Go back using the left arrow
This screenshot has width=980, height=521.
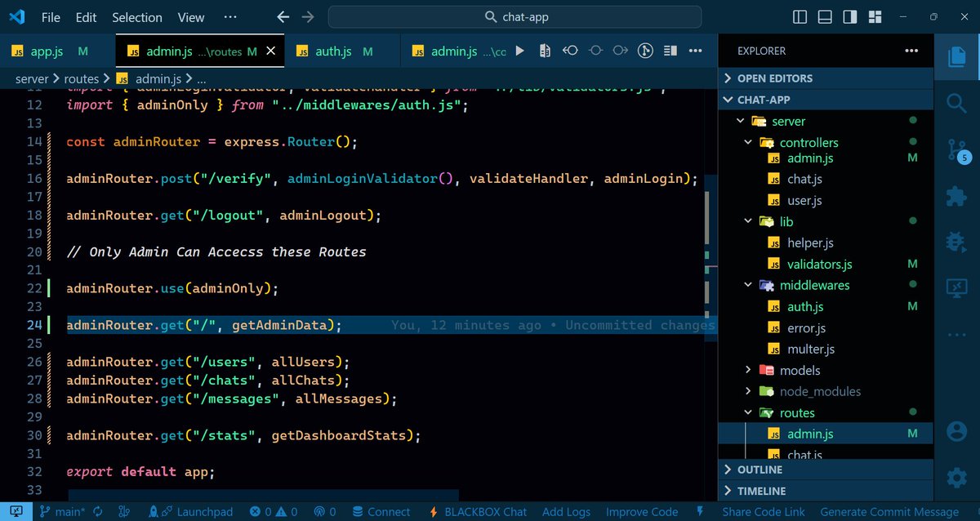click(x=283, y=16)
